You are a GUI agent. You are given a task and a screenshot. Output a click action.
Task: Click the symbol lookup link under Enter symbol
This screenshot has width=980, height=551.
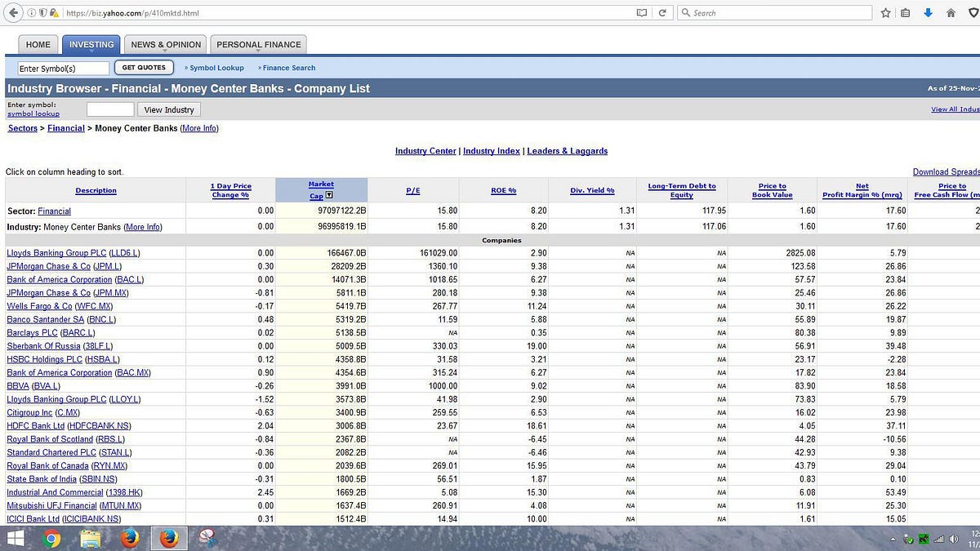pyautogui.click(x=33, y=113)
